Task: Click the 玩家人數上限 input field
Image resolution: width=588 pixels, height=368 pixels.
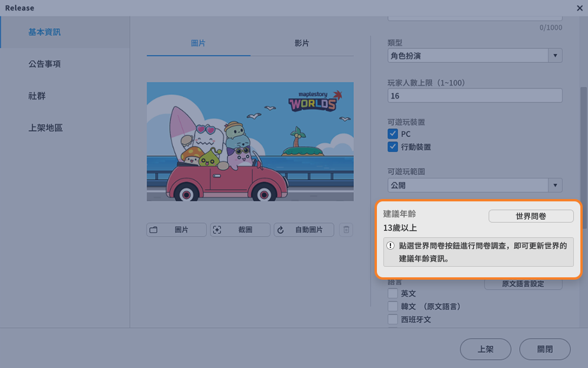Action: (475, 96)
